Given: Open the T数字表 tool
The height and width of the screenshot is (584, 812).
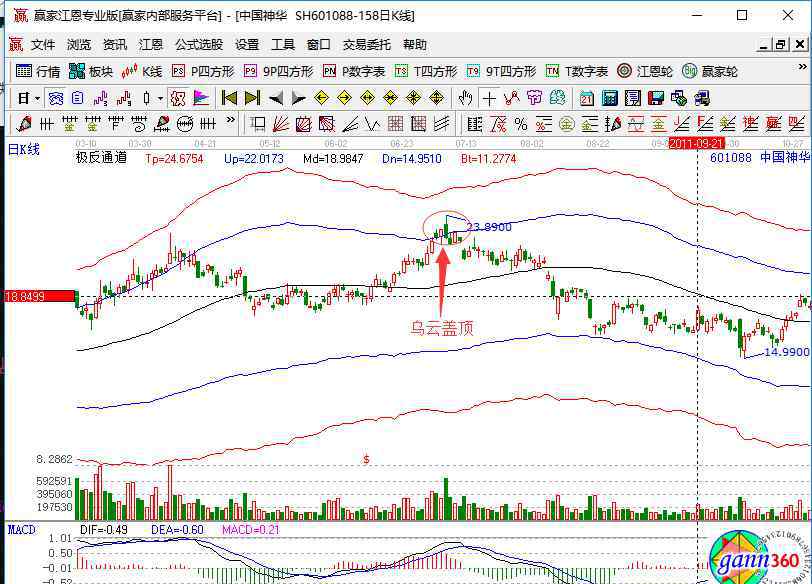Looking at the screenshot, I should (x=577, y=71).
